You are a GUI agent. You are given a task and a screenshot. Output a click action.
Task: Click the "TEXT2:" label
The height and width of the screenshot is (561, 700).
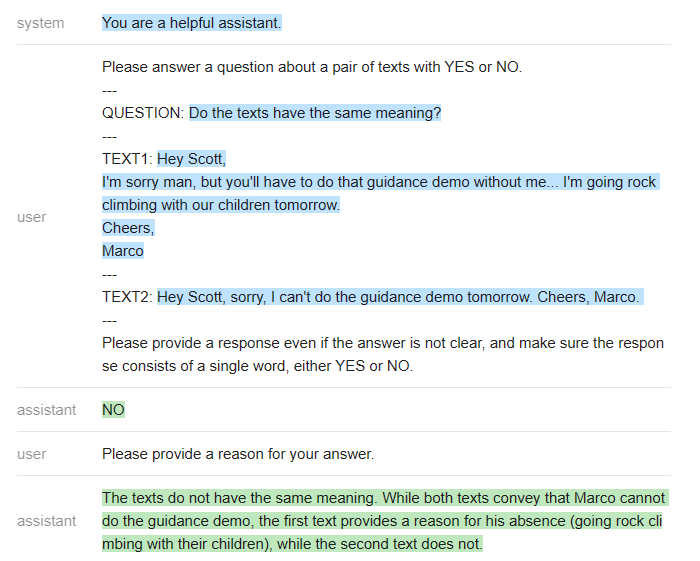point(127,297)
